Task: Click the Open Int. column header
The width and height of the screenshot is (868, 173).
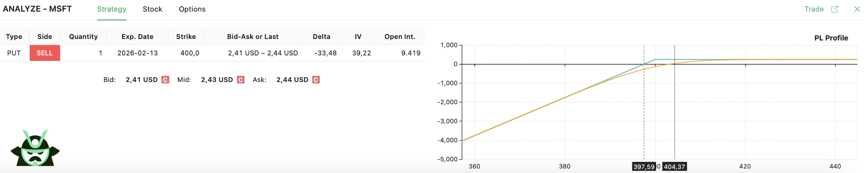Action: (400, 37)
